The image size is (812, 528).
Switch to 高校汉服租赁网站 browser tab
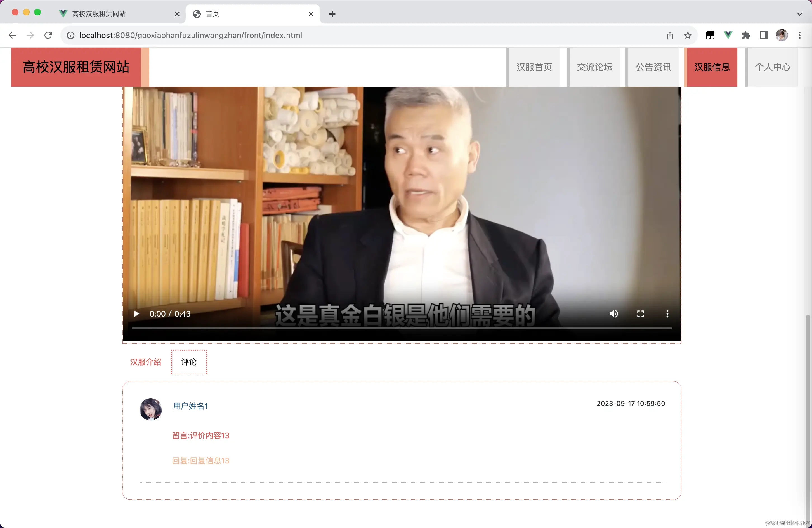(99, 14)
